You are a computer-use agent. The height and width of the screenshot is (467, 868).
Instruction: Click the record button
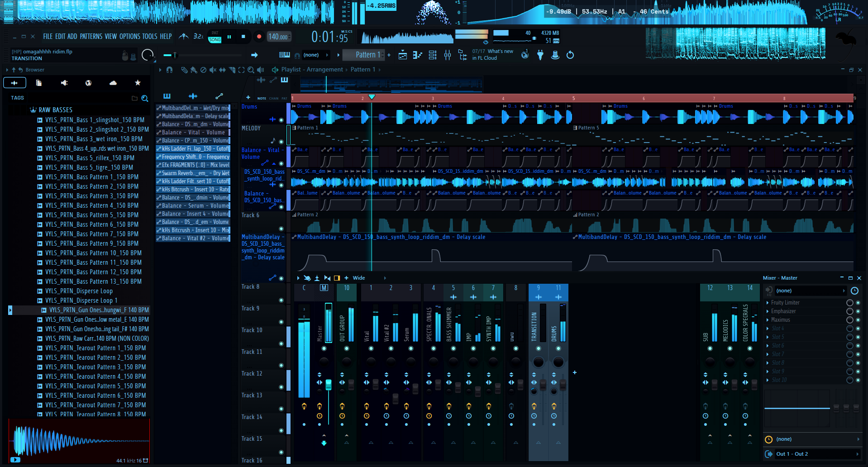coord(259,37)
